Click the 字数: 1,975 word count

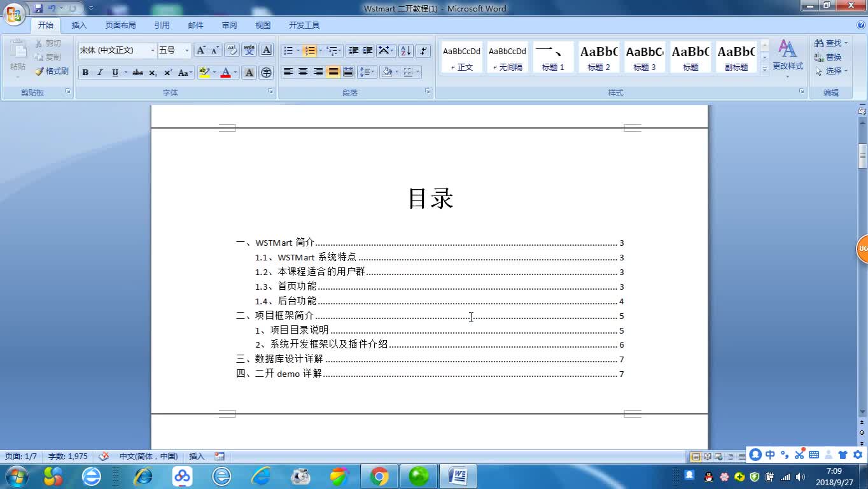coord(68,457)
